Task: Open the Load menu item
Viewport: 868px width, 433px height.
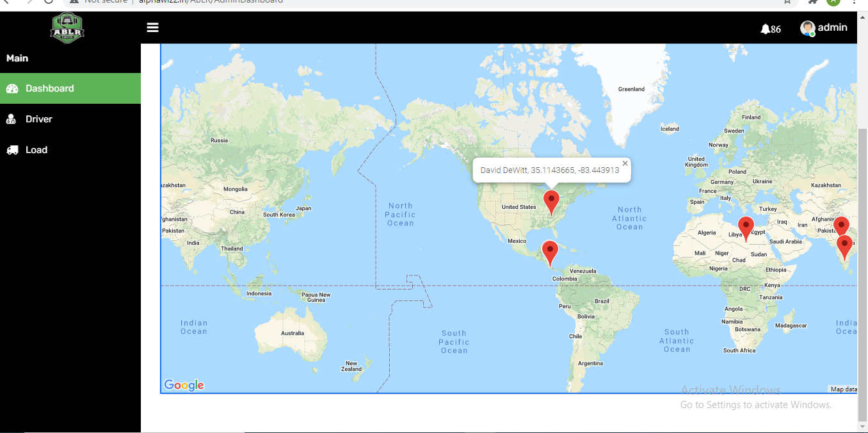Action: pyautogui.click(x=70, y=150)
